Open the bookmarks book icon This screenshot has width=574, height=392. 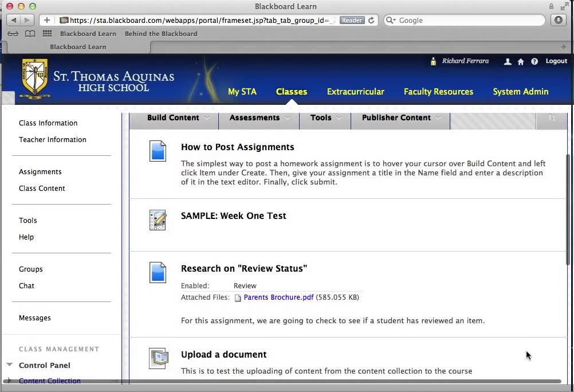click(x=30, y=34)
